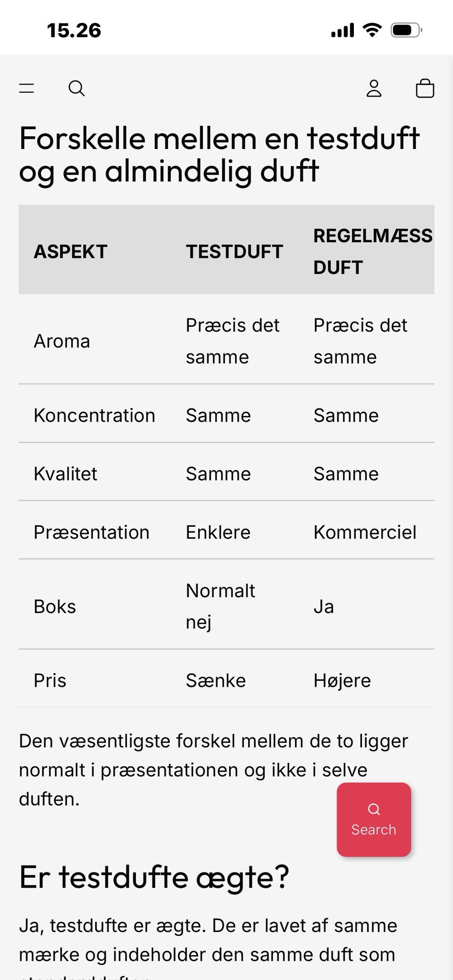Tap the battery indicator icon
The height and width of the screenshot is (980, 453).
[x=406, y=30]
